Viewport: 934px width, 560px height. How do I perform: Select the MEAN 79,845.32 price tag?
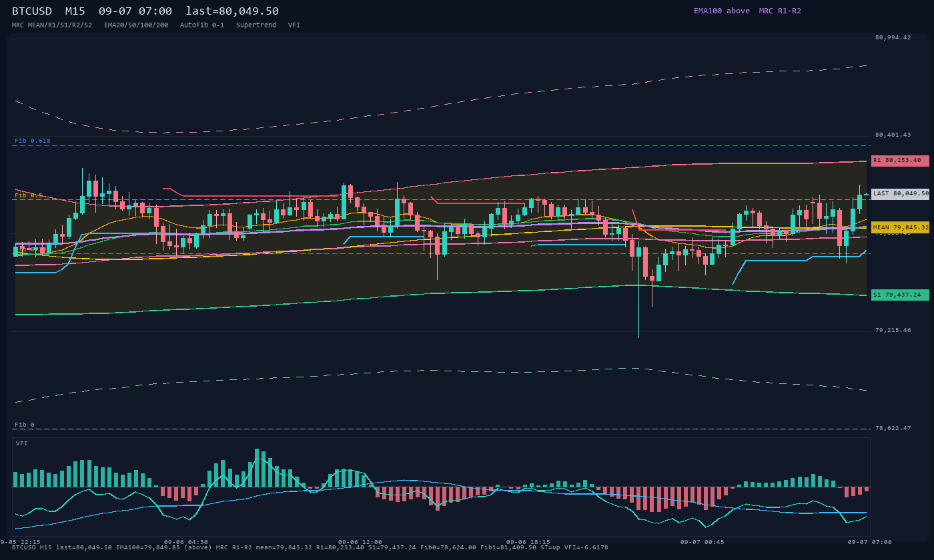(x=900, y=228)
